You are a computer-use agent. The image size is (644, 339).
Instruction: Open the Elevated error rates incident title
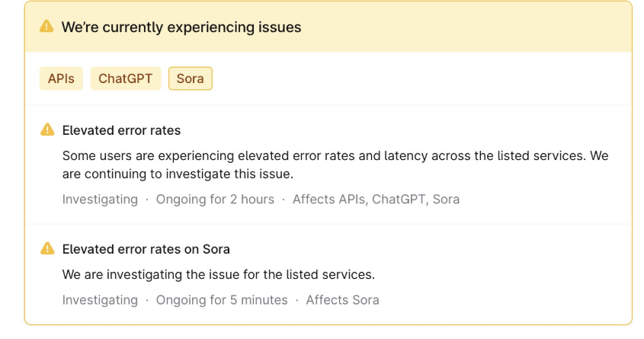(122, 130)
